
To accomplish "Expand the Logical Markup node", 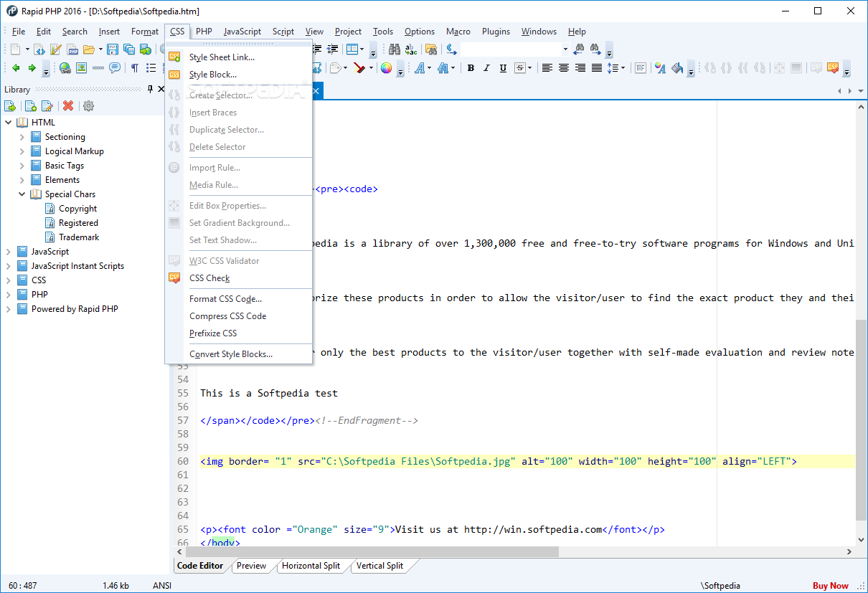I will pyautogui.click(x=22, y=151).
